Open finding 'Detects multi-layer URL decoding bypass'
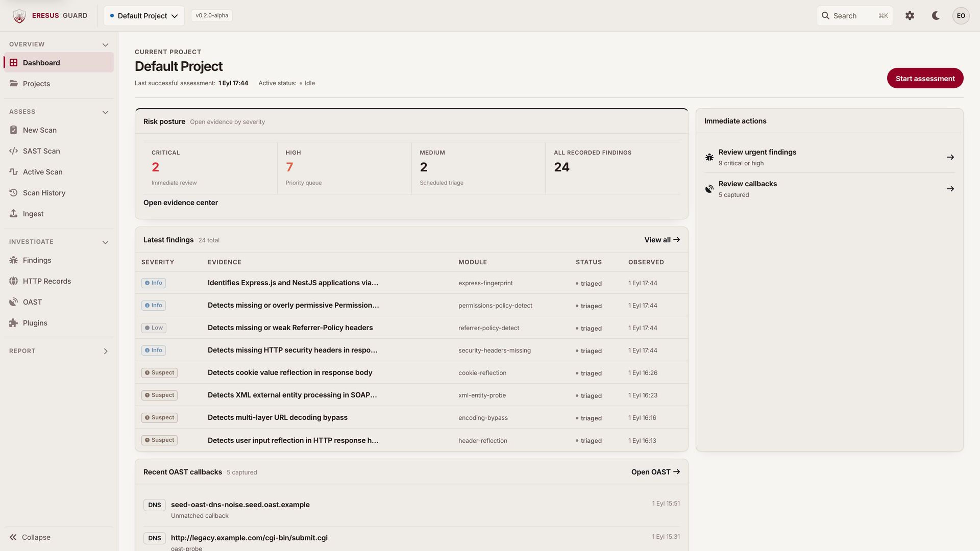Image resolution: width=980 pixels, height=551 pixels. coord(278,417)
